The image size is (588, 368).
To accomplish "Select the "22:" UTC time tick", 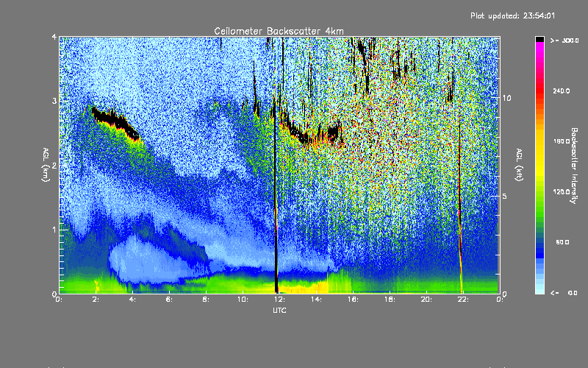I will coord(464,300).
